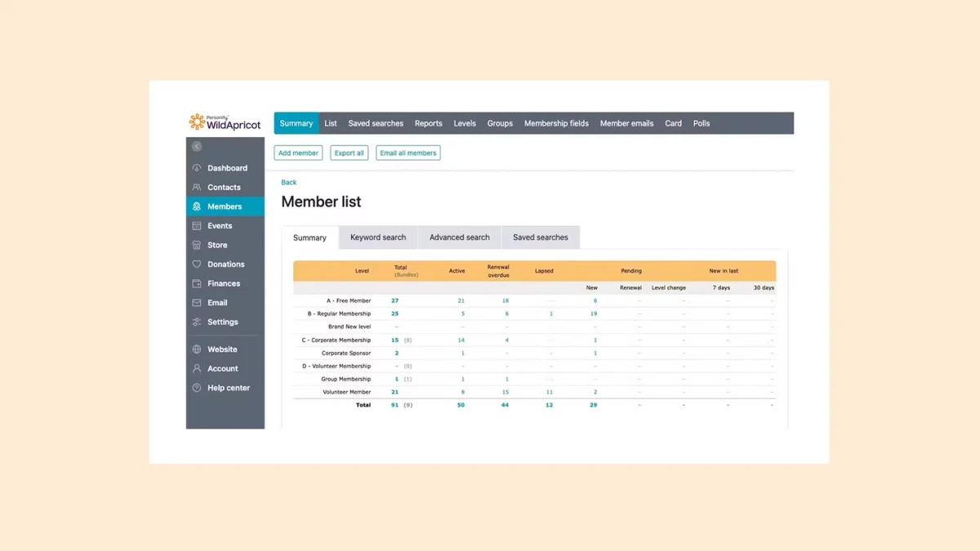Click the Settings icon in the sidebar
Image resolution: width=980 pixels, height=551 pixels.
[197, 322]
